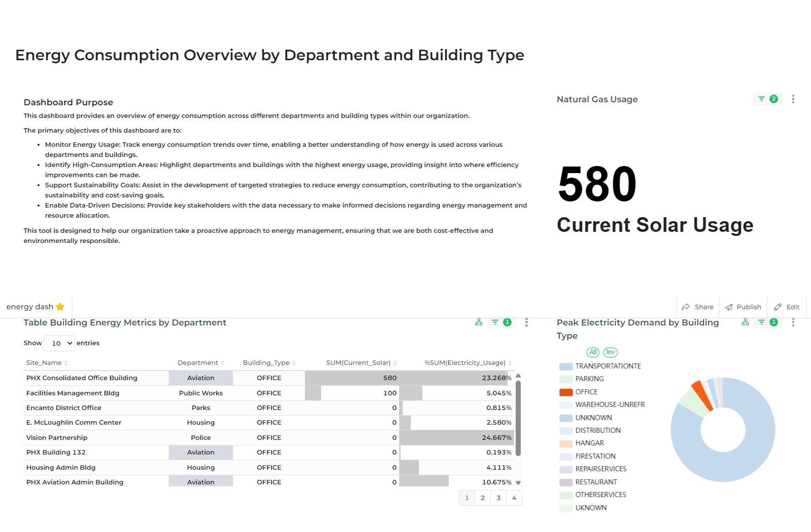Toggle UNKNOWN legend item
Screen dimensions: 811x532
pyautogui.click(x=586, y=418)
